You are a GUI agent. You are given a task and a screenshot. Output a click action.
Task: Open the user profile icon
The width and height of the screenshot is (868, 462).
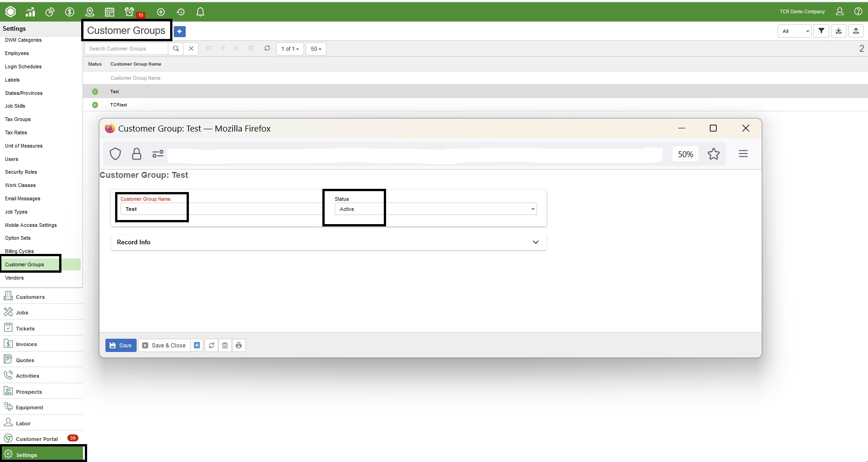(840, 11)
